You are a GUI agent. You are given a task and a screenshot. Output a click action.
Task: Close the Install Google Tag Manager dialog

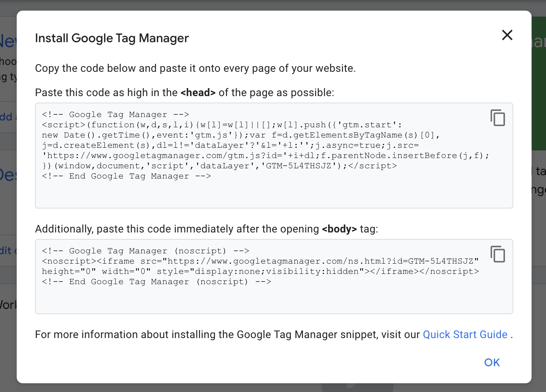coord(507,35)
